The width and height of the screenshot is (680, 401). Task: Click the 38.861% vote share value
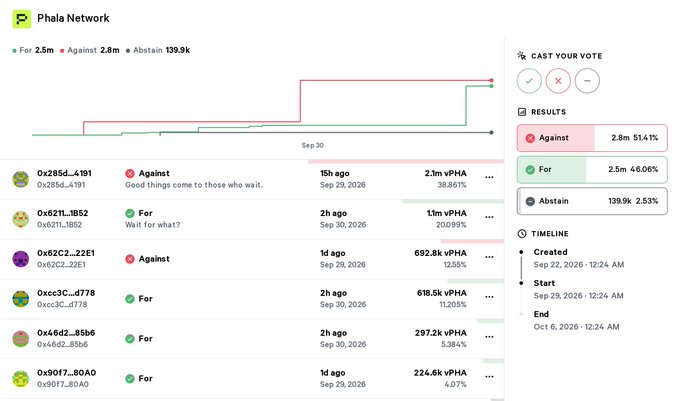451,185
